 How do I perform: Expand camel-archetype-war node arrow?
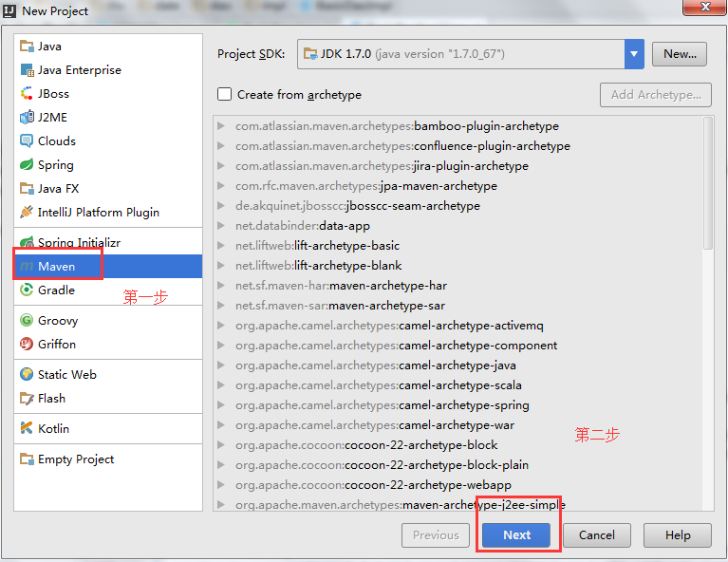(221, 425)
